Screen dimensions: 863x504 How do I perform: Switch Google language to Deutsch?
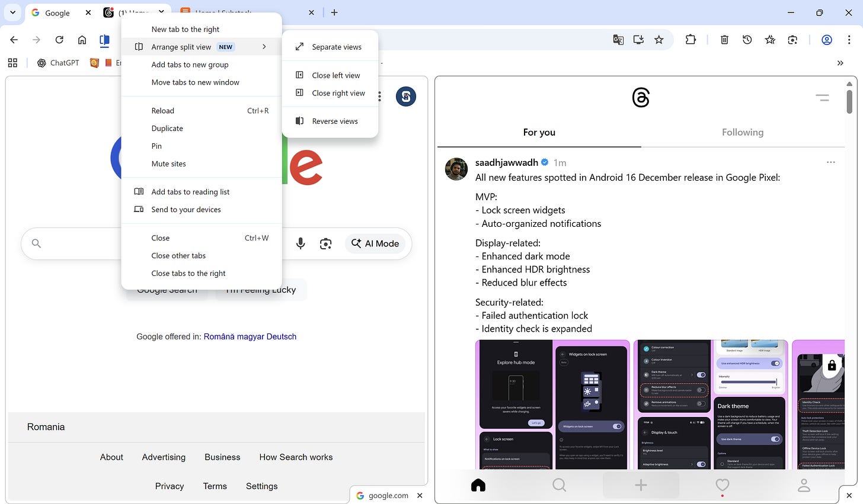click(282, 336)
